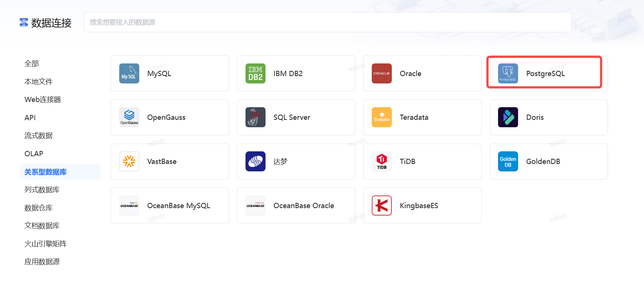Click the 数据连接 header logo icon
The width and height of the screenshot is (644, 286).
point(24,23)
